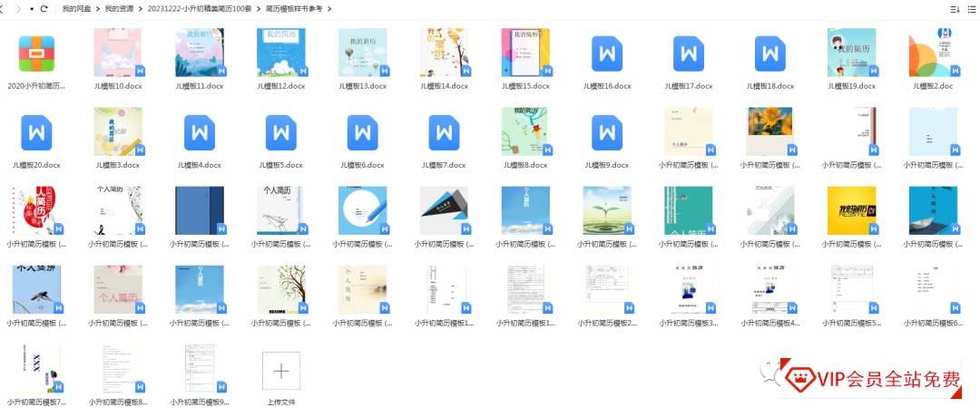Click the 小升初简历模板9... file name
The image size is (980, 417).
coord(200,402)
